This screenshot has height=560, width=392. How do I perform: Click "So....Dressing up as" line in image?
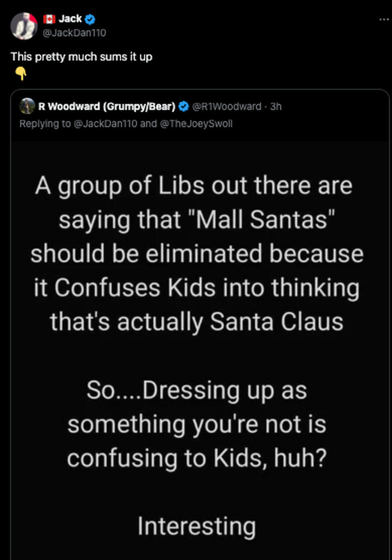point(196,391)
